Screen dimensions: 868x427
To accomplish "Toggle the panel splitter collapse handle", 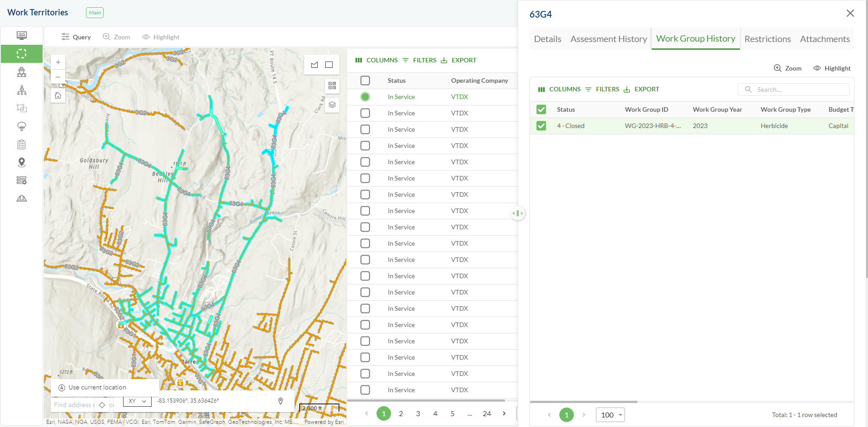I will pyautogui.click(x=518, y=213).
